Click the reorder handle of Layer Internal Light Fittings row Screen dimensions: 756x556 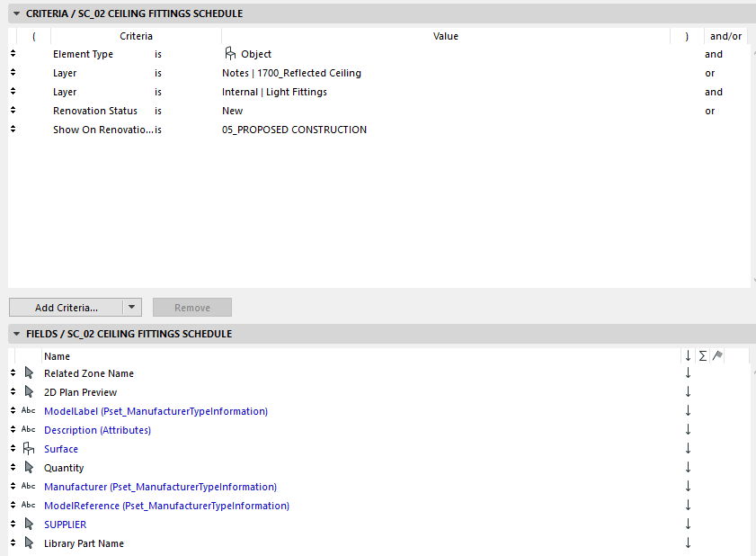point(13,91)
